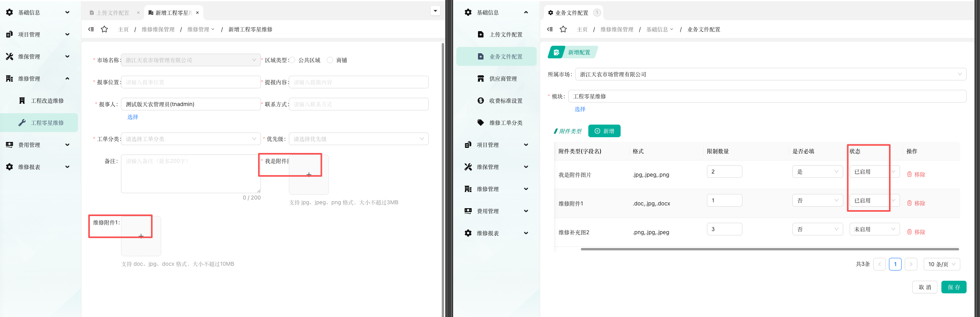Image resolution: width=980 pixels, height=317 pixels.
Task: Open 状态 dropdown for 维修补充图2 row
Action: (x=874, y=229)
